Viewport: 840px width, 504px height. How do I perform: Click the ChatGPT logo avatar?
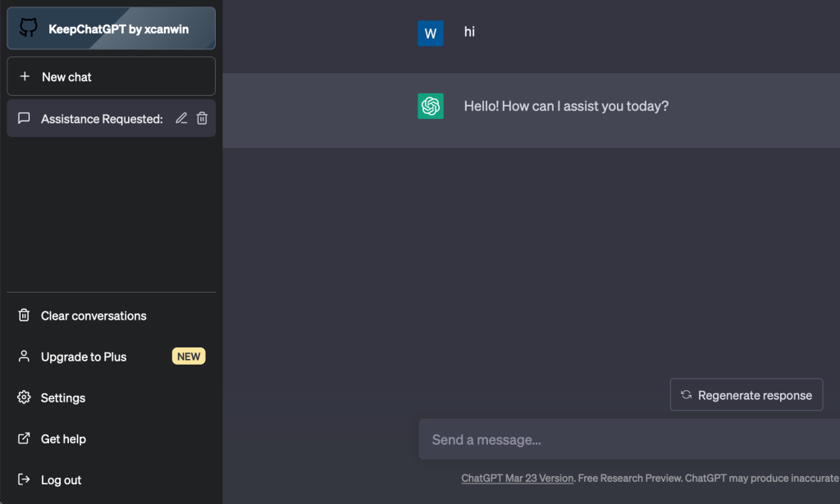pos(431,106)
